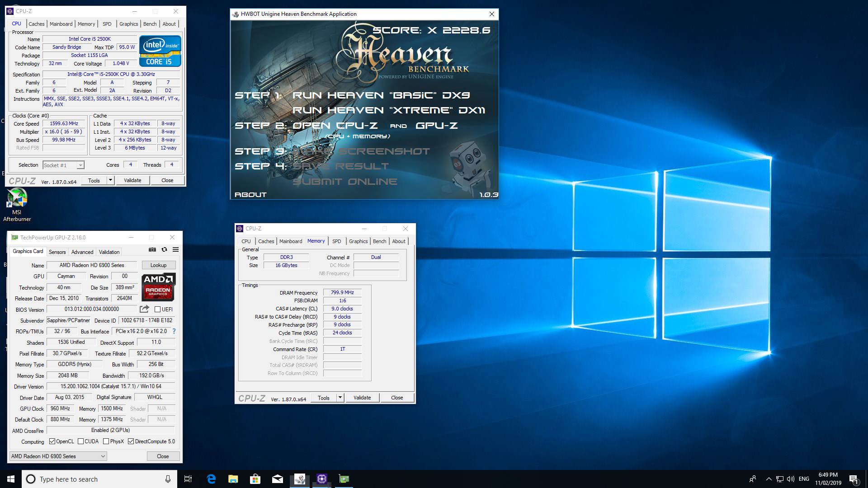Switch to HWBOT Heaven taskbar item
Image resolution: width=868 pixels, height=488 pixels.
(300, 479)
